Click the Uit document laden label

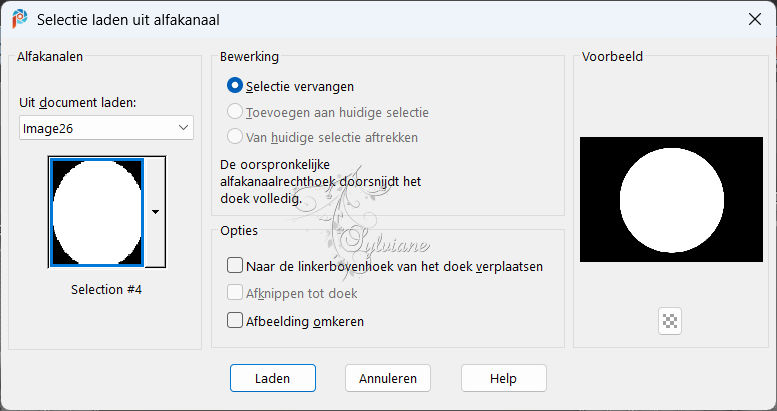click(x=78, y=103)
